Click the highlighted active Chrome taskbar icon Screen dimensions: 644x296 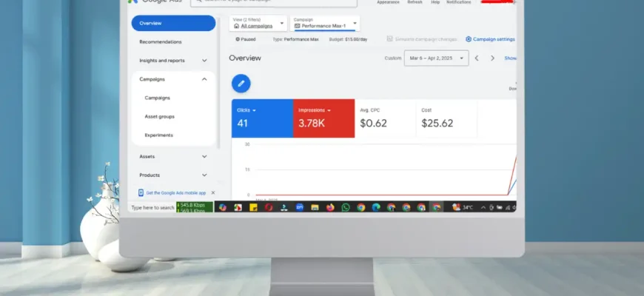coord(436,207)
